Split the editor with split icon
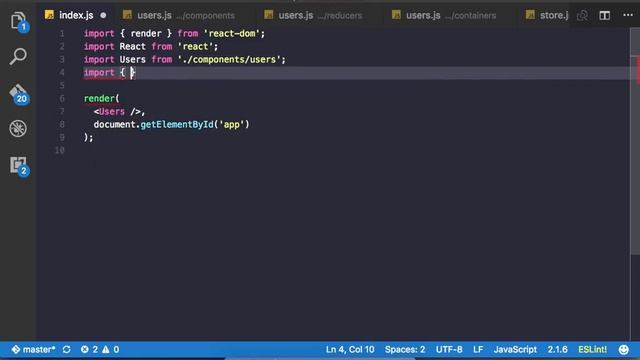Viewport: 640px width, 360px height. click(x=604, y=16)
